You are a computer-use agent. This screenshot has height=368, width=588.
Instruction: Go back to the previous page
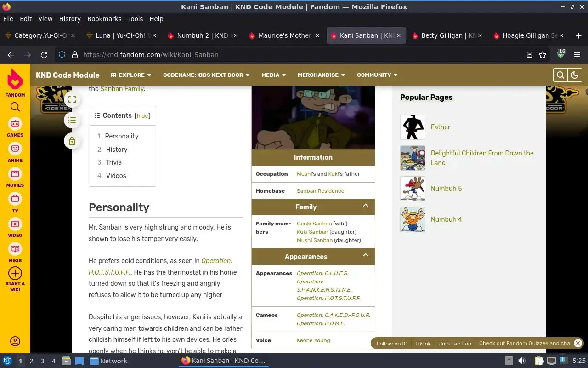click(11, 55)
